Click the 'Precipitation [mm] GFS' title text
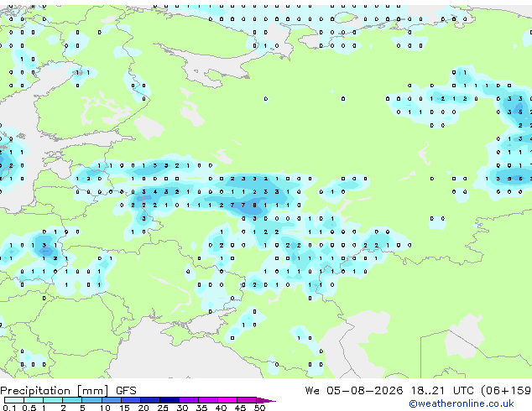The height and width of the screenshot is (411, 532). click(x=68, y=391)
